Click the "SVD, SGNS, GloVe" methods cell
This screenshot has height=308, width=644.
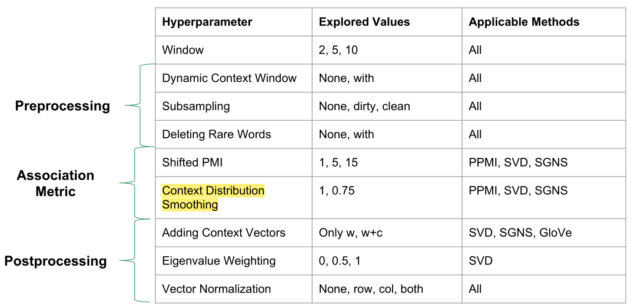[x=520, y=233]
